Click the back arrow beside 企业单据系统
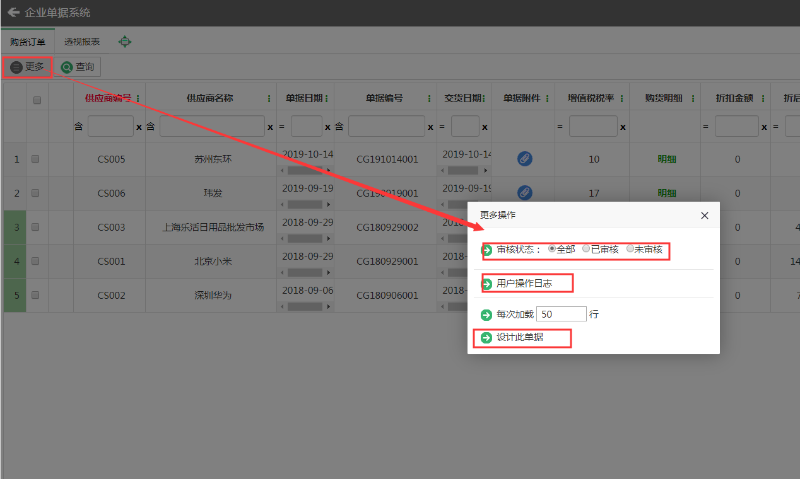The image size is (800, 479). click(13, 13)
